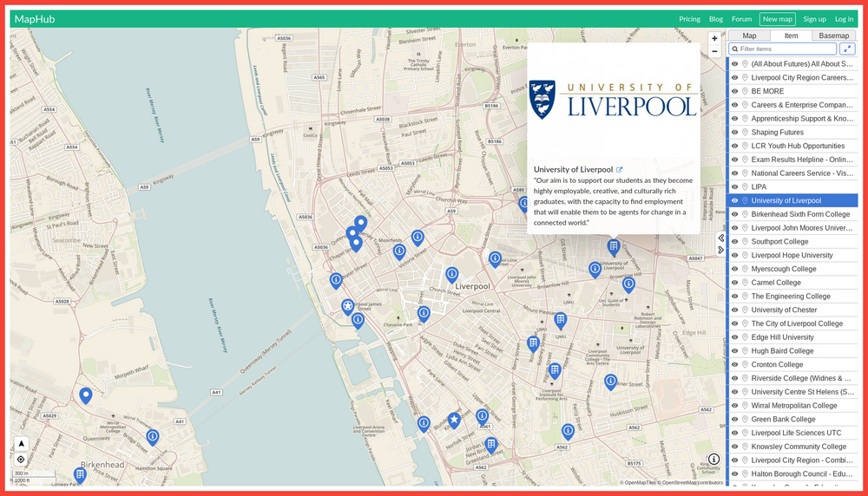Image resolution: width=868 pixels, height=496 pixels.
Task: Select info marker on Water Street
Action: point(336,281)
